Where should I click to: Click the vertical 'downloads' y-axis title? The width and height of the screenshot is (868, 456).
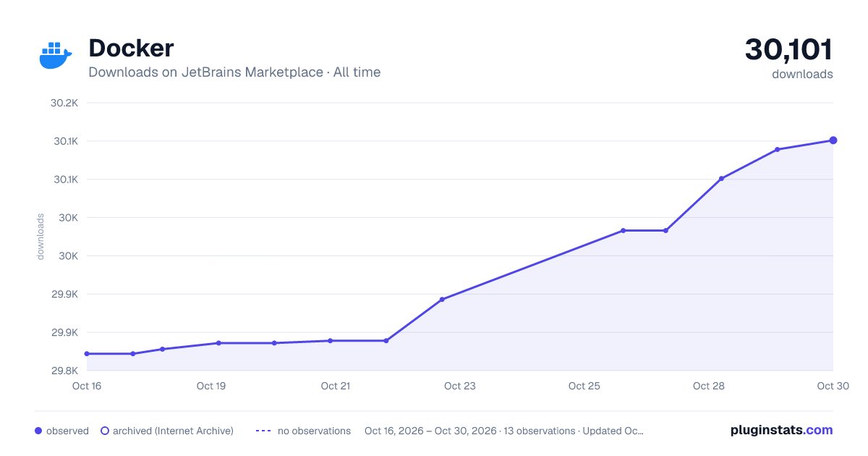point(41,236)
